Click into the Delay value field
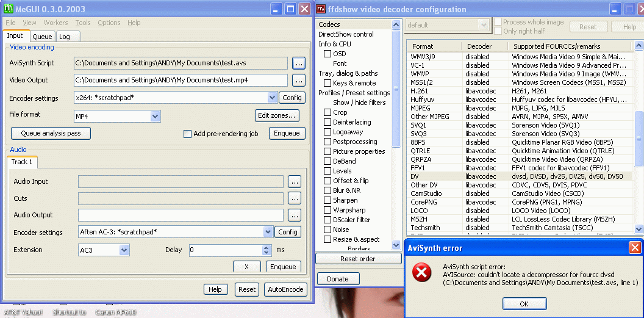The image size is (644, 318). pos(226,250)
